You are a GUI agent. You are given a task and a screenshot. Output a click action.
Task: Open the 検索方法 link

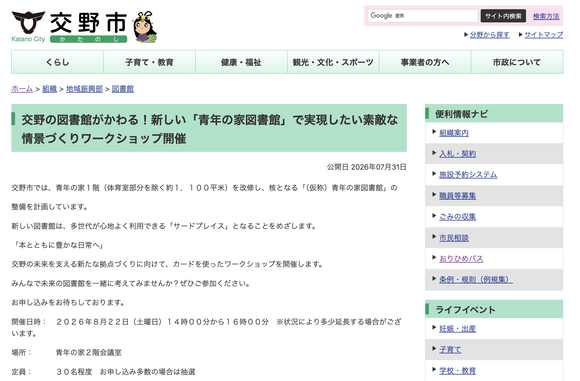(546, 16)
